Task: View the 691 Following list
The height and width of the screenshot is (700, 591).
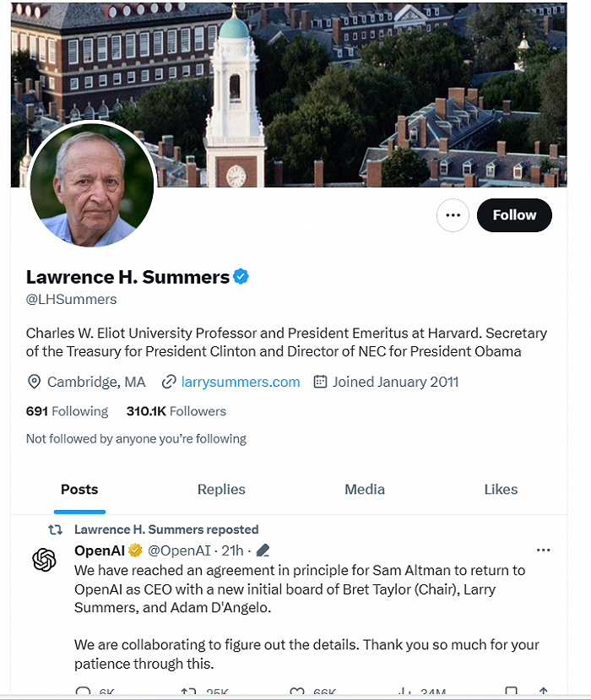Action: pyautogui.click(x=68, y=411)
